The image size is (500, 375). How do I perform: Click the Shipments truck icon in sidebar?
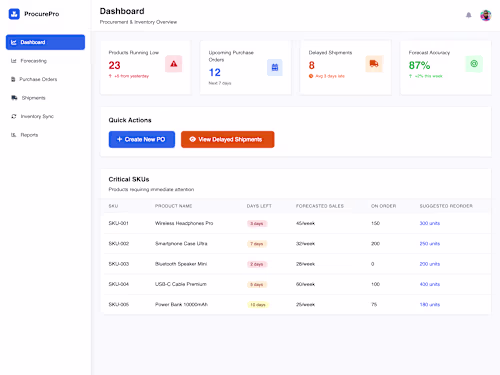pyautogui.click(x=14, y=98)
